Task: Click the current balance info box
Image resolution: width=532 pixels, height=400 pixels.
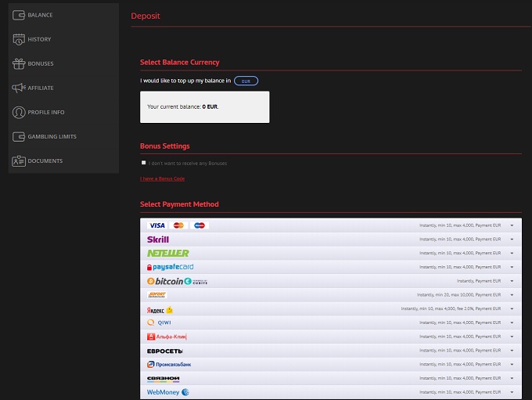Action: click(x=204, y=106)
